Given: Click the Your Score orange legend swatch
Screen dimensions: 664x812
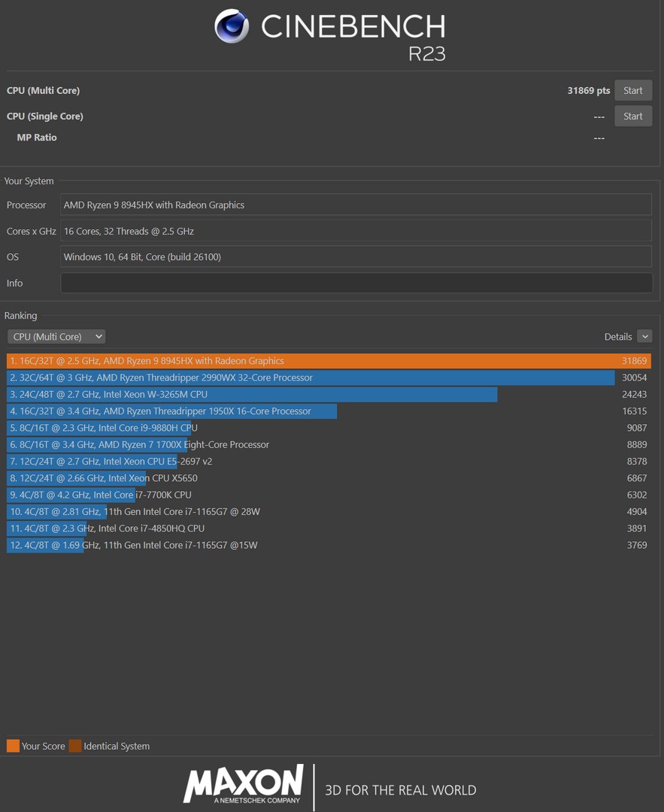Looking at the screenshot, I should pos(13,746).
